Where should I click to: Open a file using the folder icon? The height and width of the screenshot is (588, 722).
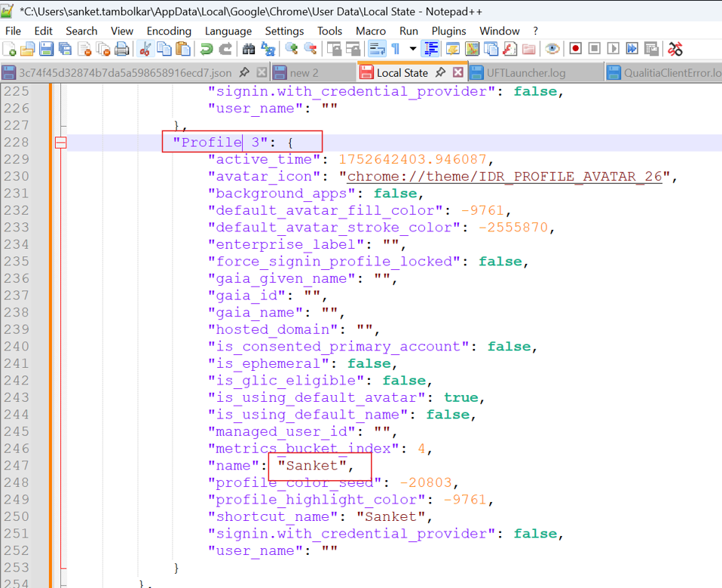[x=28, y=49]
